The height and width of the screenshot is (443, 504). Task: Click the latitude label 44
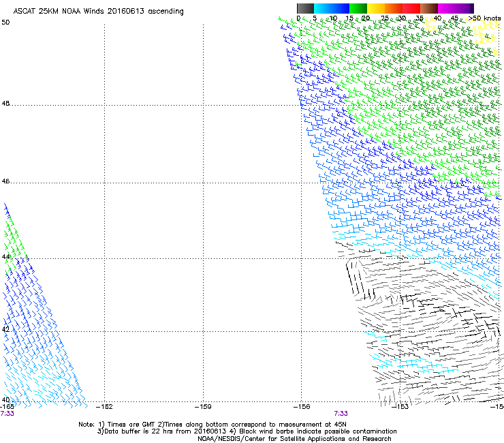[5, 257]
